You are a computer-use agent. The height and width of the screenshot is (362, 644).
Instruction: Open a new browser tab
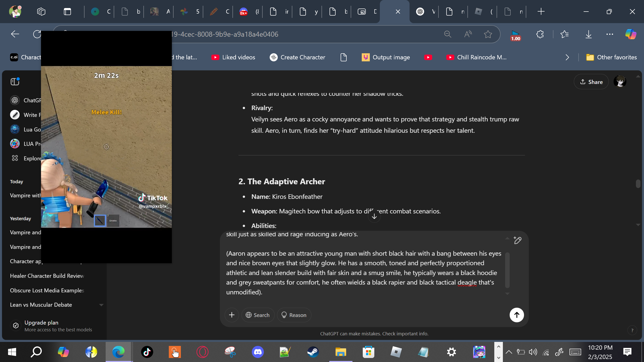click(x=541, y=12)
